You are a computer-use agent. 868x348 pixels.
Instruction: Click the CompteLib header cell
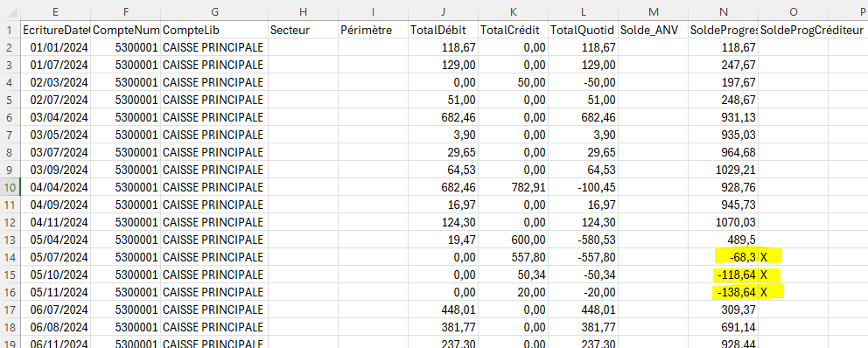pyautogui.click(x=214, y=31)
